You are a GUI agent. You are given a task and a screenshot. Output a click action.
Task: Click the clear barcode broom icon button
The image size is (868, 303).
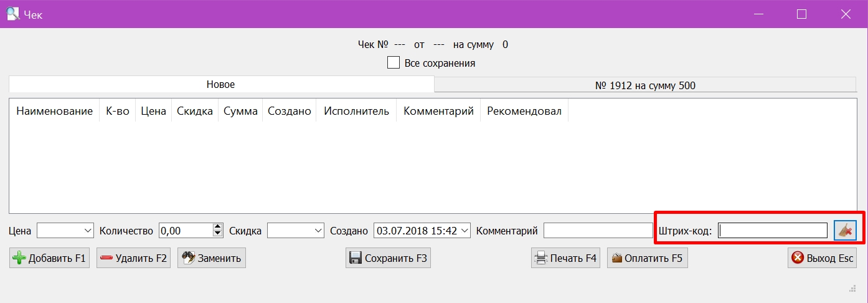click(845, 231)
